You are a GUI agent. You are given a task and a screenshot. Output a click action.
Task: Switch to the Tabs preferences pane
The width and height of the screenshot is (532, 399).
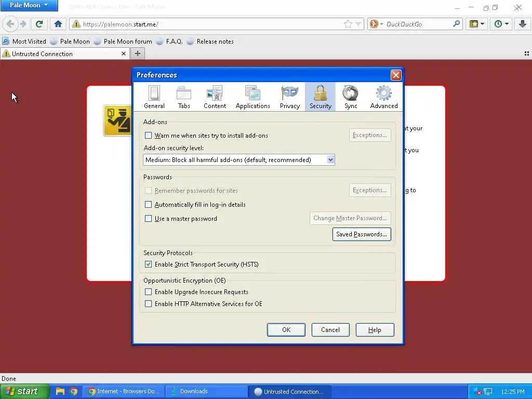pyautogui.click(x=184, y=97)
